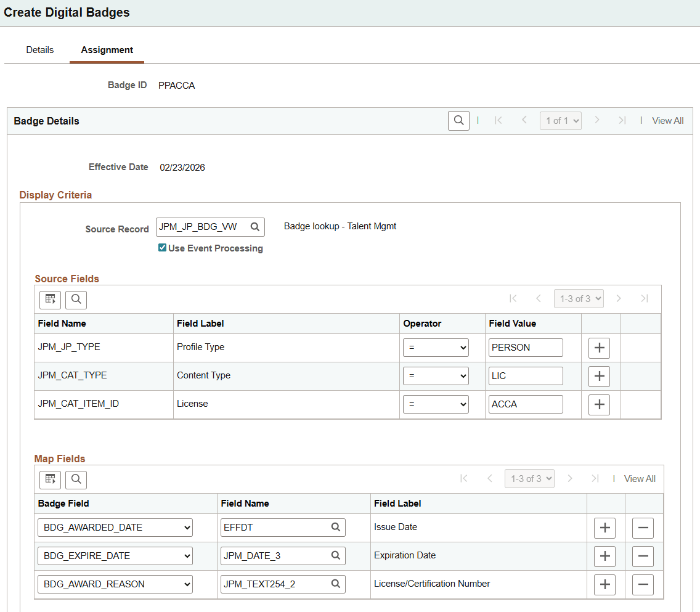Open Source Fields 1-3 of 3 dropdown
700x612 pixels.
pos(579,299)
